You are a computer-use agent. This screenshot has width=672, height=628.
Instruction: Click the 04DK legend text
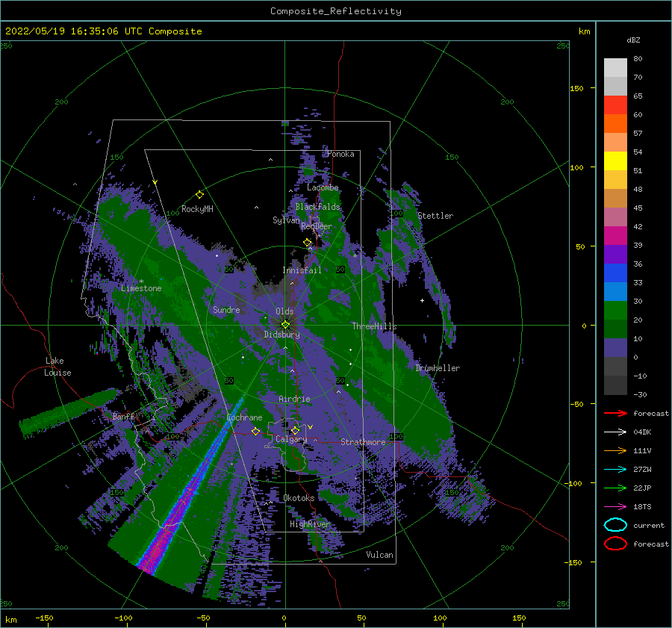[x=642, y=432]
